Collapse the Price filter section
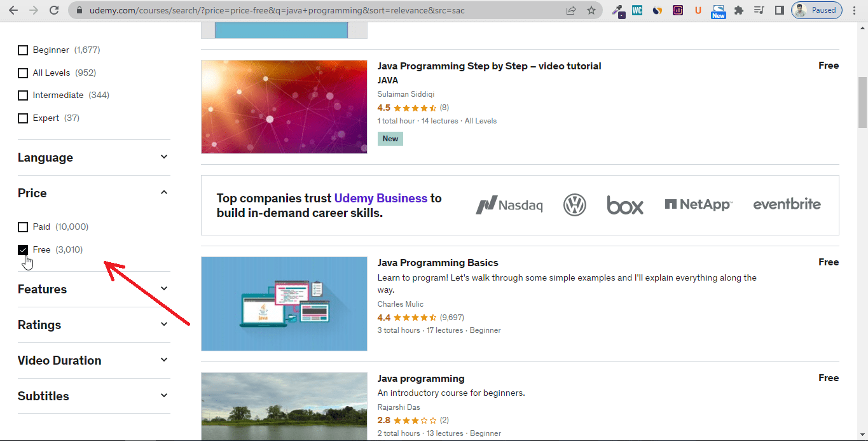Image resolution: width=868 pixels, height=441 pixels. point(93,193)
